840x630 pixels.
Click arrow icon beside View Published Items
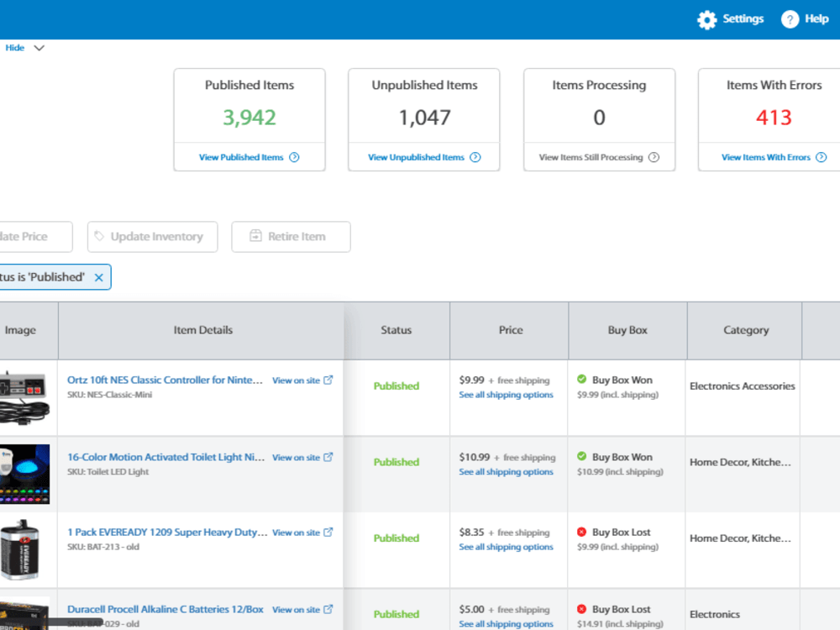[x=294, y=157]
